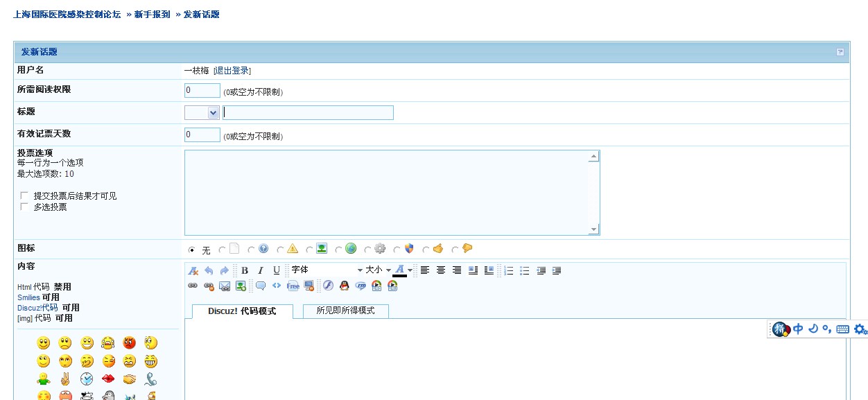Click the undo arrow in the editor toolbar
This screenshot has height=400, width=868.
pyautogui.click(x=208, y=270)
